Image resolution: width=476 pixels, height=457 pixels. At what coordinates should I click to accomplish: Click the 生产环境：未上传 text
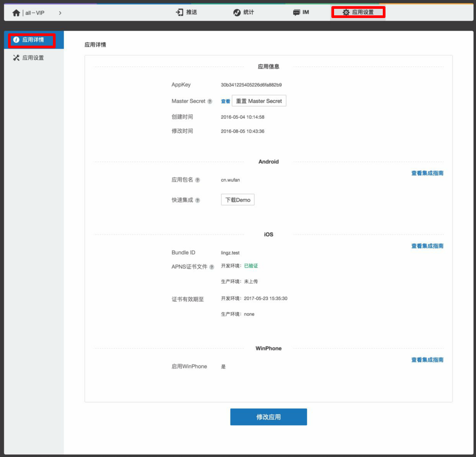tap(239, 281)
